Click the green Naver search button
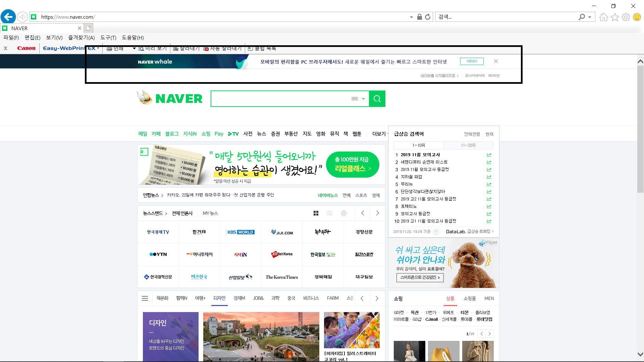This screenshot has height=362, width=644. [x=377, y=99]
